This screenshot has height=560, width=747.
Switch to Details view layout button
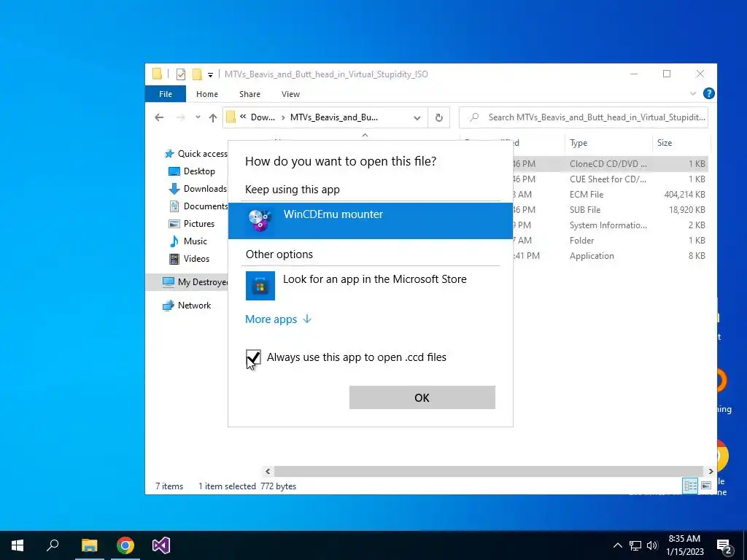click(x=690, y=485)
